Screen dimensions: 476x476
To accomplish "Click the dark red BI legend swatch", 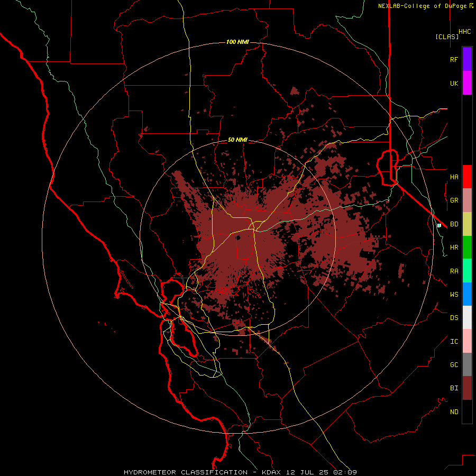I will [467, 388].
